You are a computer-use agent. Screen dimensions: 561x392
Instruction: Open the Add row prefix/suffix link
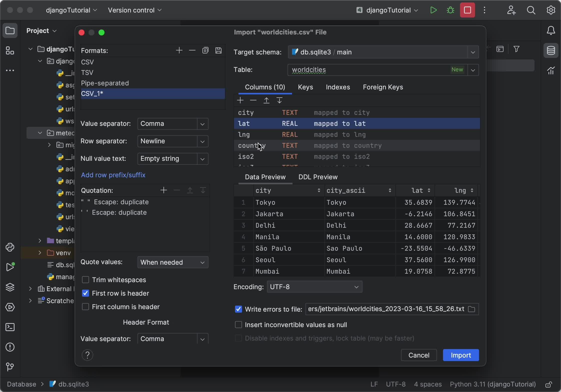coord(113,175)
